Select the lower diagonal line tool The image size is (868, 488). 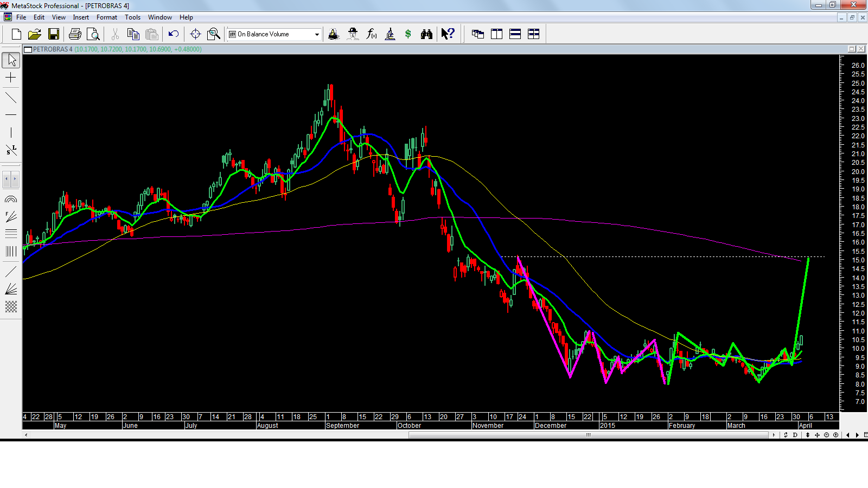[11, 271]
